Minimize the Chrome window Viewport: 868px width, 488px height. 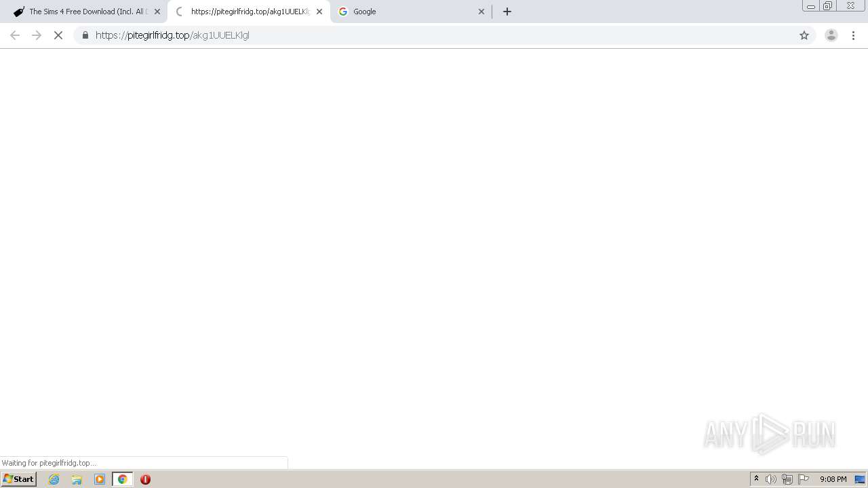(810, 6)
